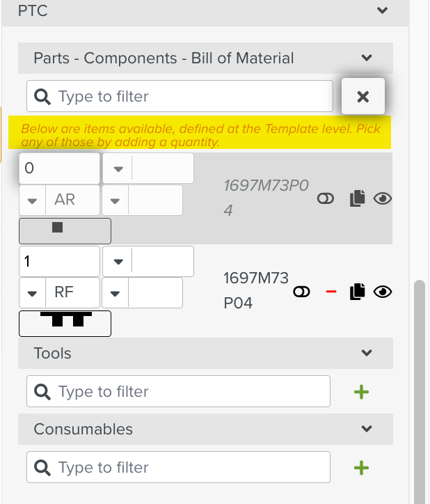
Task: Click the Tools filter search field
Action: point(178,391)
